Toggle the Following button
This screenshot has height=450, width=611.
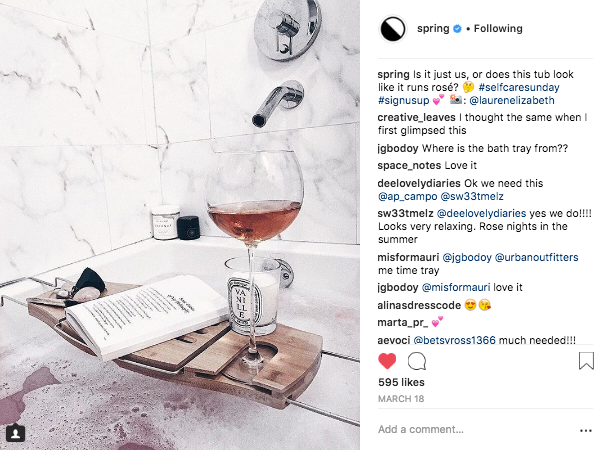(x=498, y=28)
